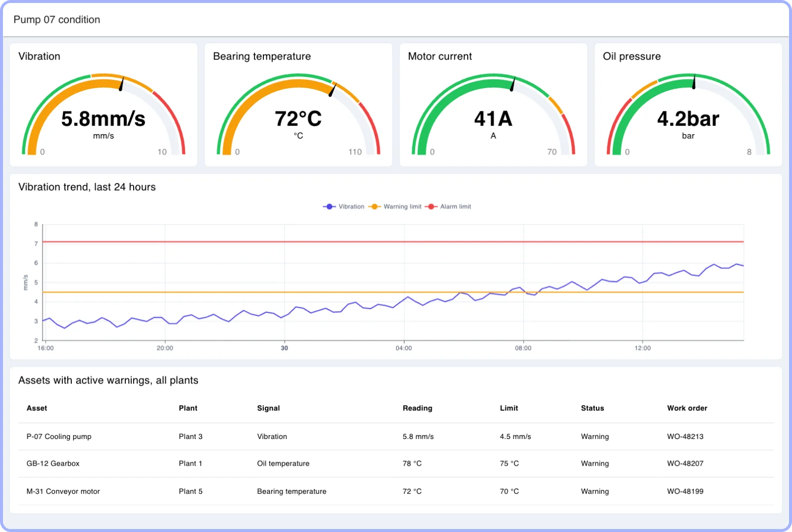This screenshot has width=792, height=532.
Task: Click Plant 1 in the table
Action: [191, 464]
